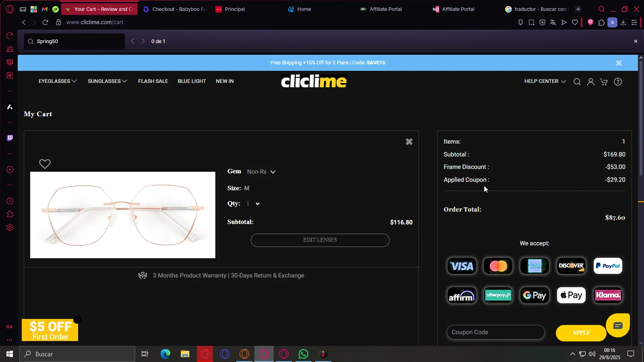644x362 pixels.
Task: Open the Windows Start menu
Action: (x=9, y=354)
